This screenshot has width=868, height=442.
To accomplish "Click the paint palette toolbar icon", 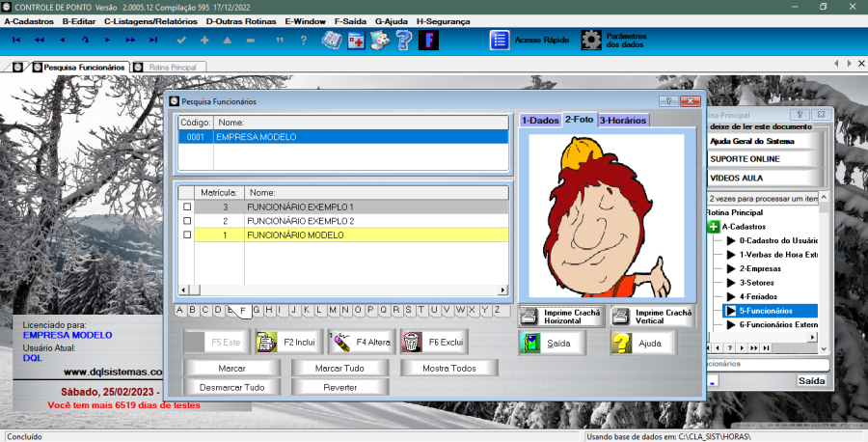I will [x=380, y=41].
